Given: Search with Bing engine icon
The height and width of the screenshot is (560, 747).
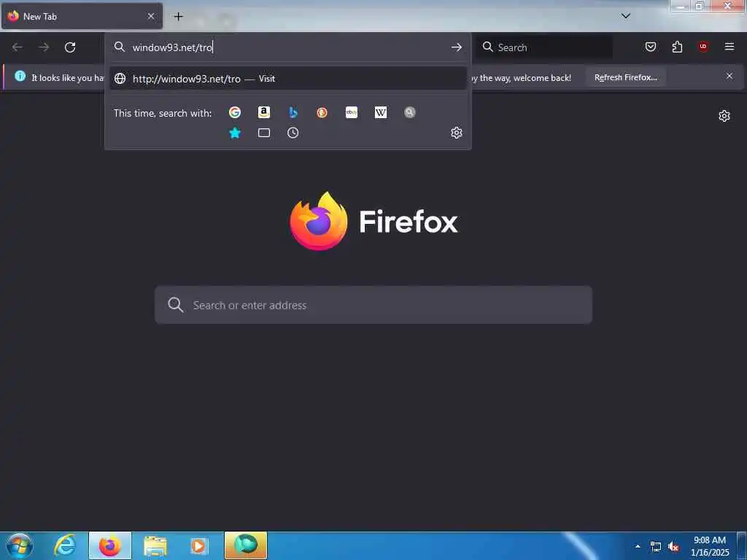Looking at the screenshot, I should (293, 112).
